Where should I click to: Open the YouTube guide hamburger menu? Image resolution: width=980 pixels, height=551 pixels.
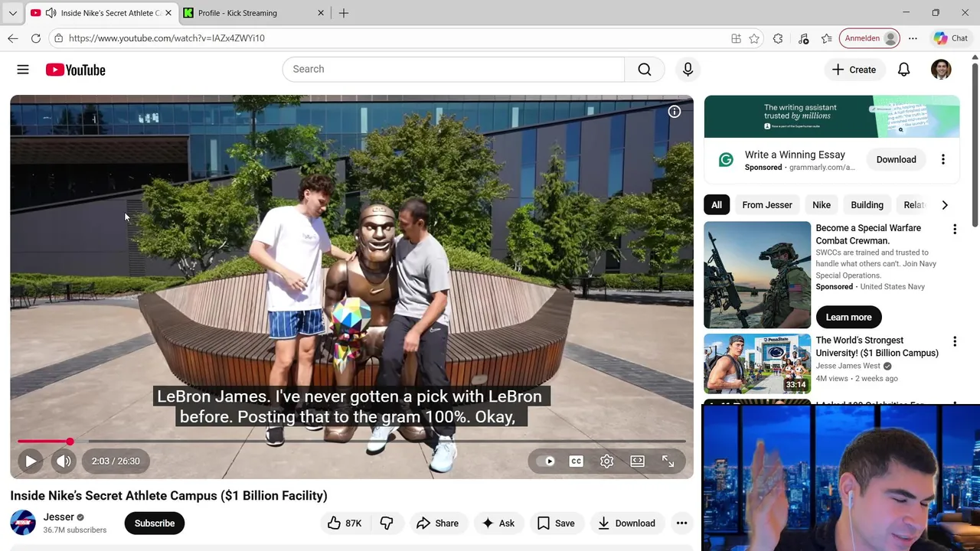(23, 70)
